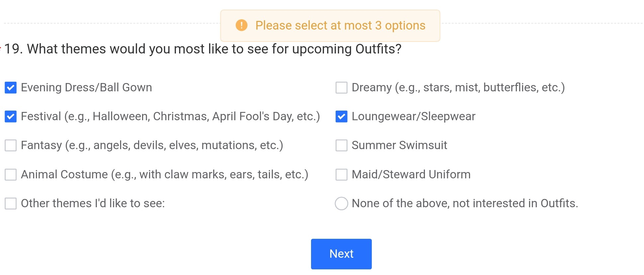
Task: Uncheck the Festival theme checkbox
Action: point(11,117)
